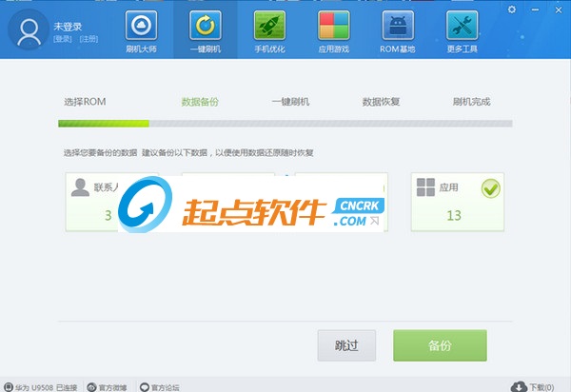The height and width of the screenshot is (392, 571).
Task: Click the 未登录 username text
Action: tap(68, 27)
